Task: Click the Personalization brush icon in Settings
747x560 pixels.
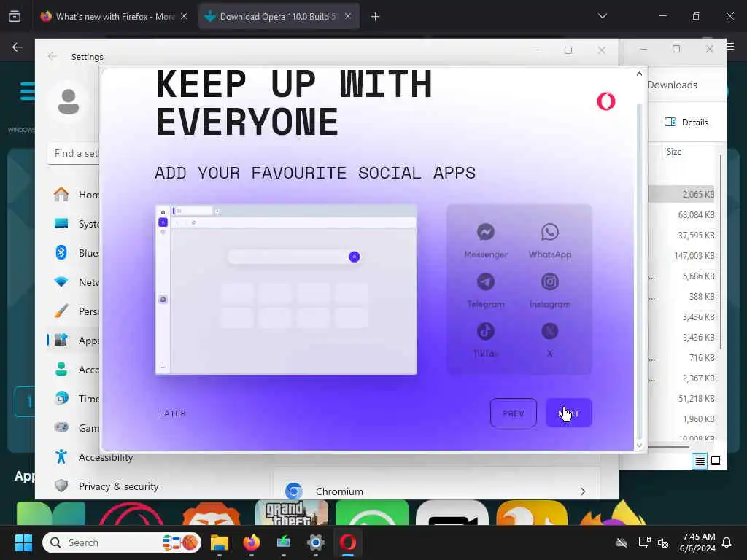Action: click(x=61, y=311)
